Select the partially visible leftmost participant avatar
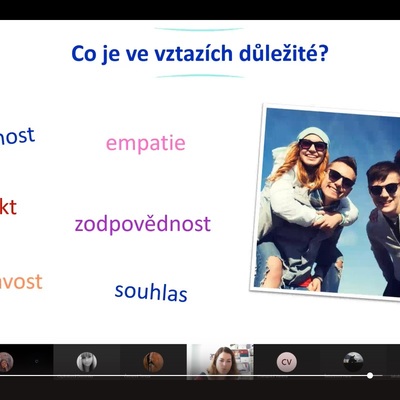The height and width of the screenshot is (400, 400). (6, 362)
